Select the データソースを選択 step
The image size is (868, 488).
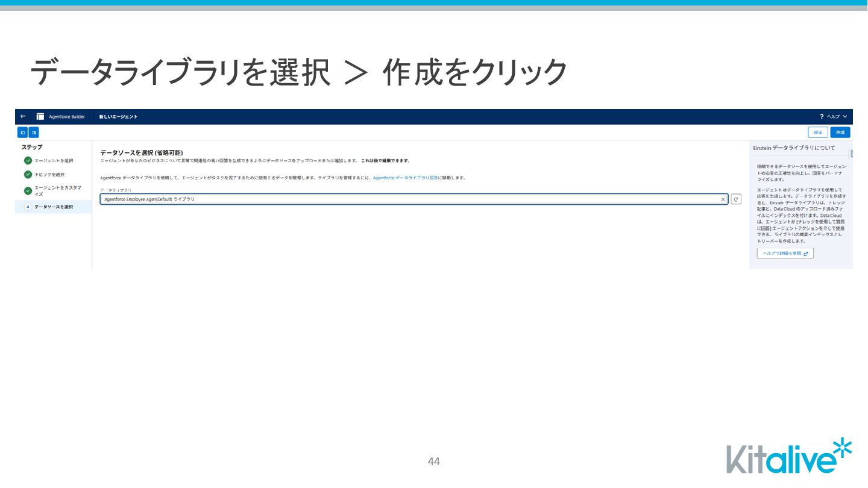tap(54, 207)
